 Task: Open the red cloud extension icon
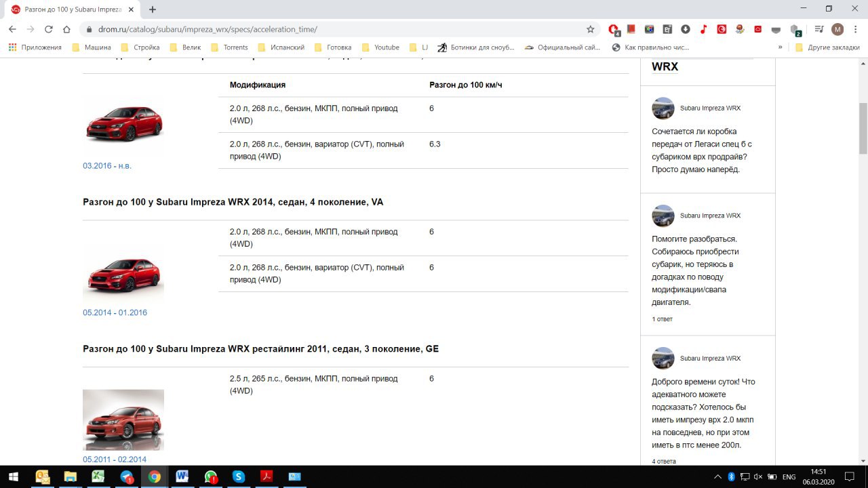pyautogui.click(x=758, y=29)
